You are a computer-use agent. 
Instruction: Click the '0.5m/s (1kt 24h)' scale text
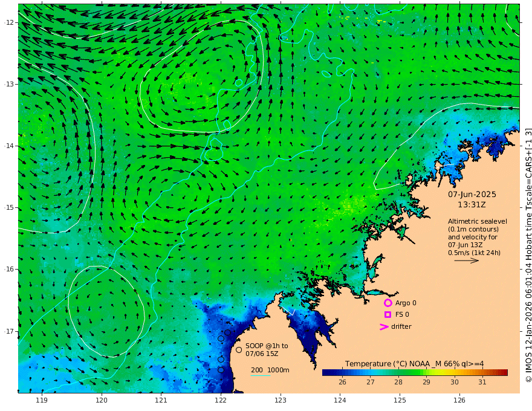click(x=474, y=253)
